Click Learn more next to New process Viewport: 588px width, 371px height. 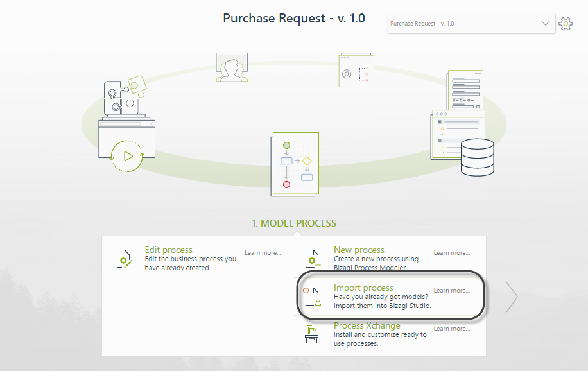tap(451, 253)
